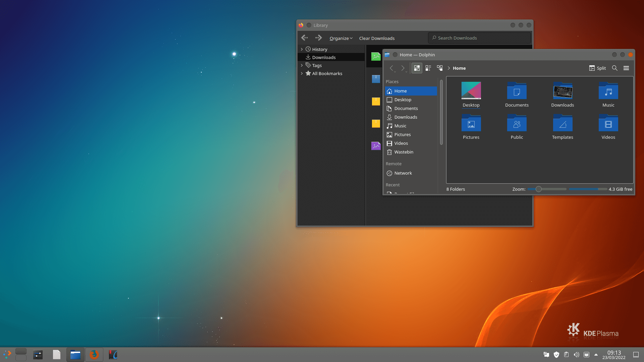This screenshot has width=644, height=362.
Task: Expand hidden icons with the tray arrow
Action: pos(596,354)
